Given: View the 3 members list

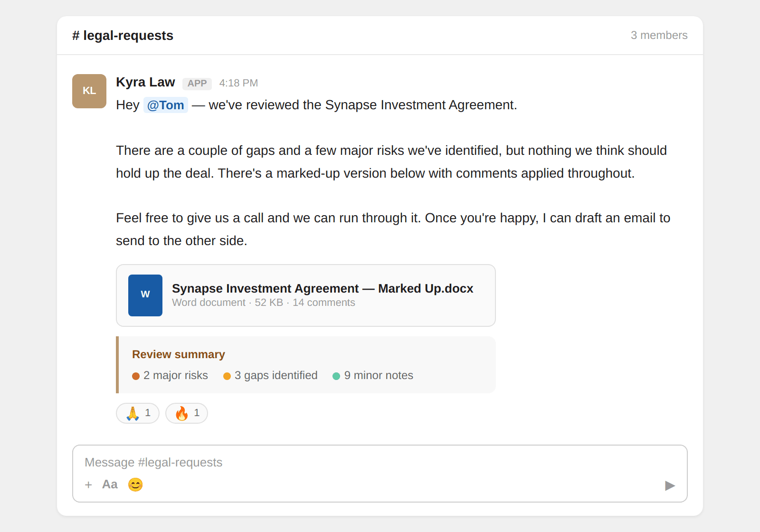Looking at the screenshot, I should click(x=659, y=35).
